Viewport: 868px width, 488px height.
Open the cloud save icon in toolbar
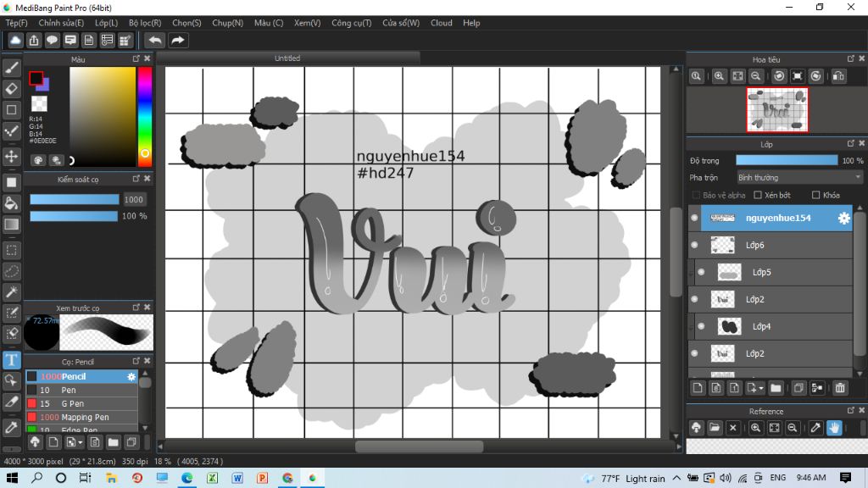15,41
